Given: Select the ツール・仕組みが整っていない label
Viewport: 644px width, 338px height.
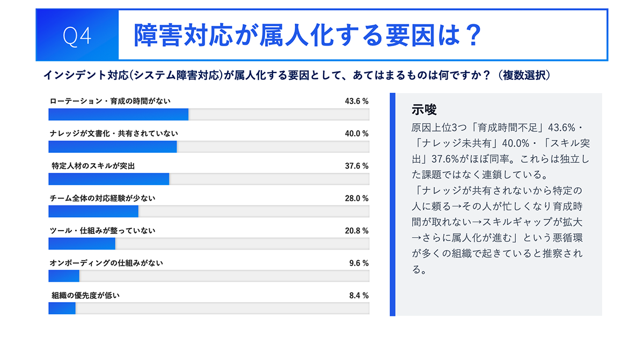Looking at the screenshot, I should [103, 231].
